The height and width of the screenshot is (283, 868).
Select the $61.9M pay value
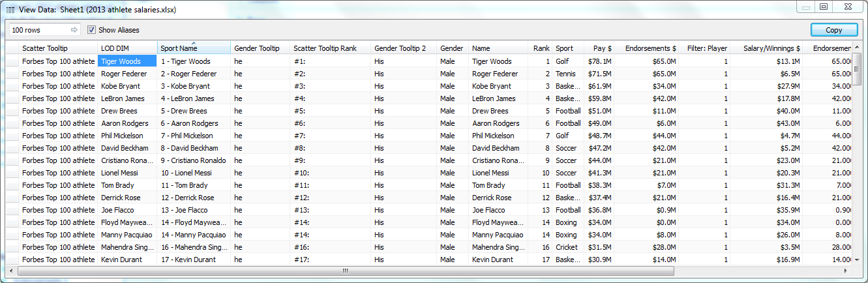599,86
